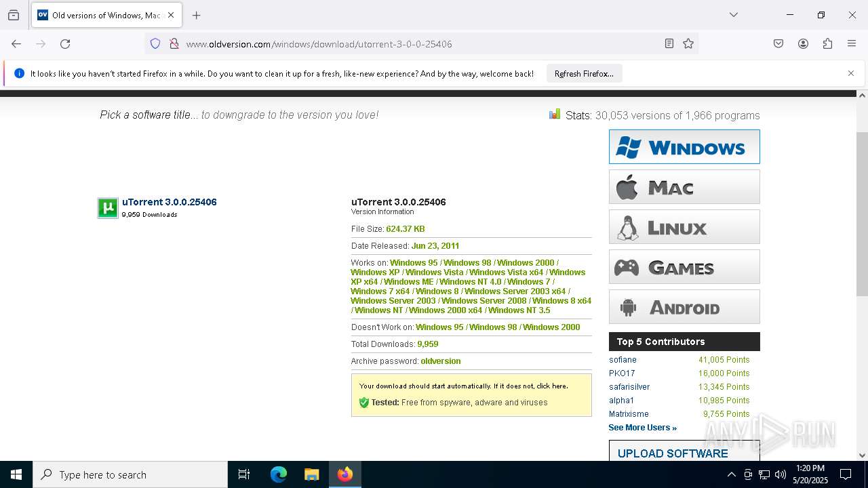
Task: Open the Firefox application menu
Action: click(852, 44)
